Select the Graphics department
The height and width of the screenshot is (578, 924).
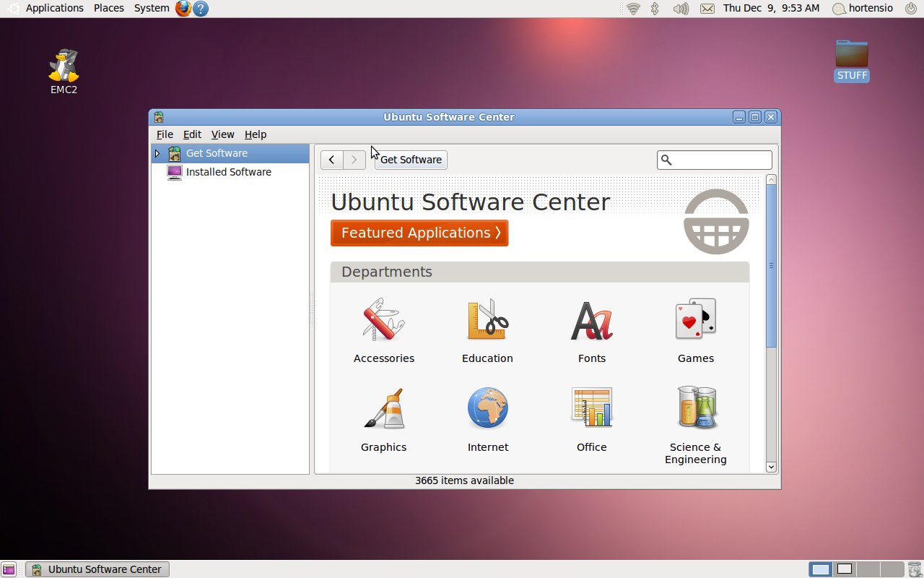click(383, 420)
